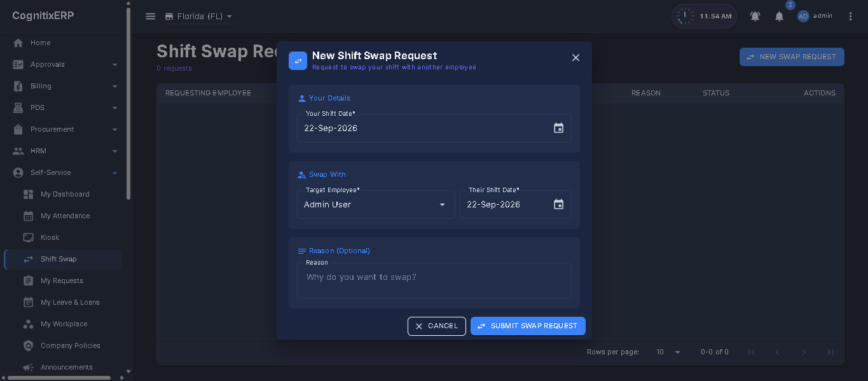Click the sidebar vertical scrollbar
The image size is (868, 381).
point(128,103)
